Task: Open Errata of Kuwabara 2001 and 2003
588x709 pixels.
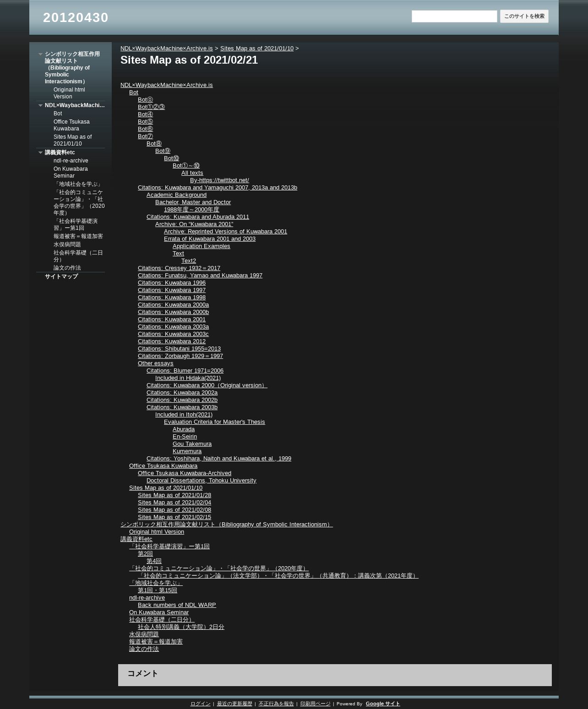Action: (210, 238)
